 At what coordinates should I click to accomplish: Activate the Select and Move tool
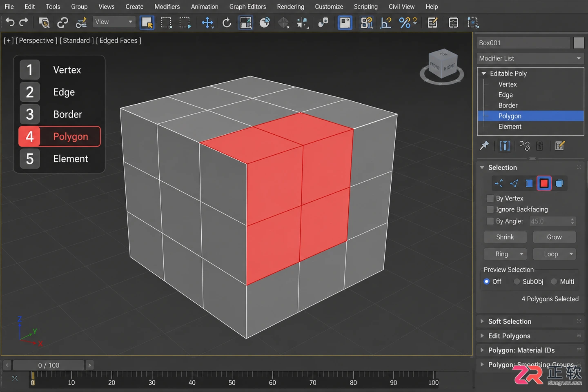pos(207,22)
